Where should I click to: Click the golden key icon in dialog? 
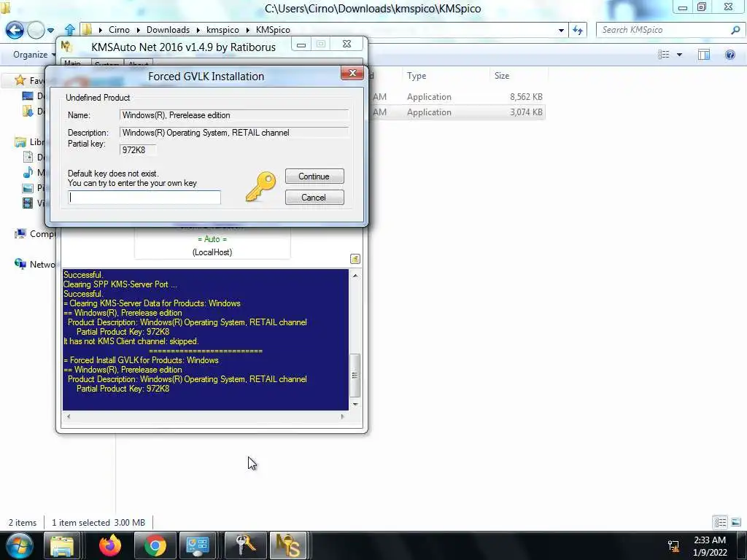pos(260,186)
